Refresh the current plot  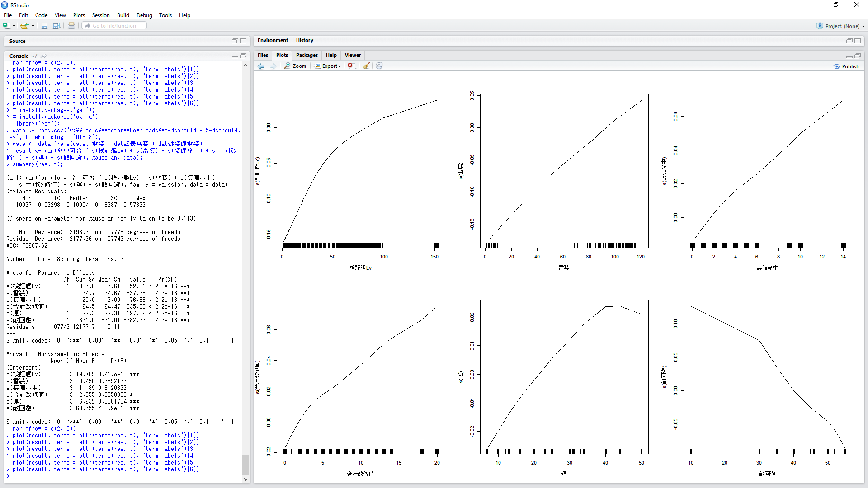coord(379,66)
